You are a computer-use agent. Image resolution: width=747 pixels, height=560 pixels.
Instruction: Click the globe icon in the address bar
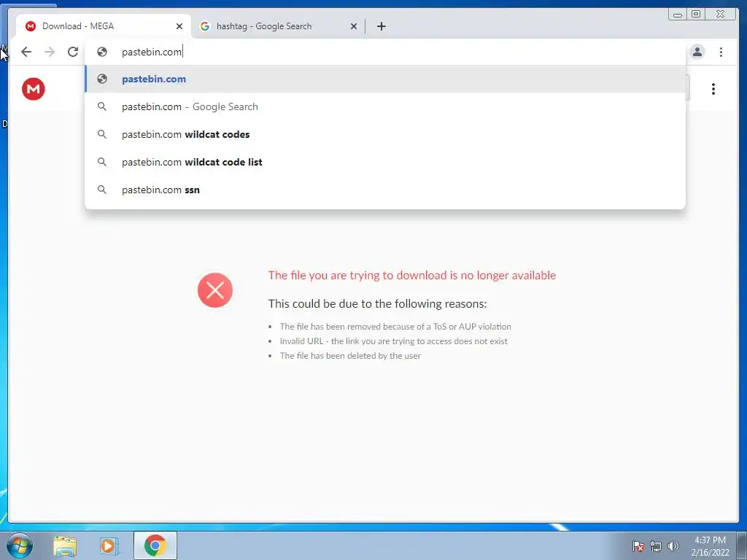(102, 52)
